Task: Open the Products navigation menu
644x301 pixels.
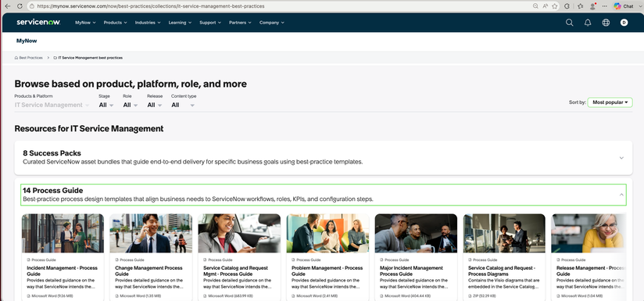Action: [x=115, y=23]
